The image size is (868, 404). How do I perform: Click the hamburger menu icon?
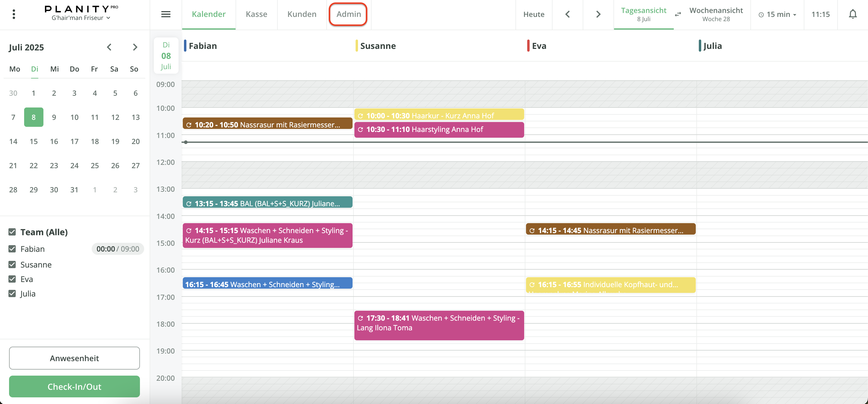pyautogui.click(x=166, y=14)
